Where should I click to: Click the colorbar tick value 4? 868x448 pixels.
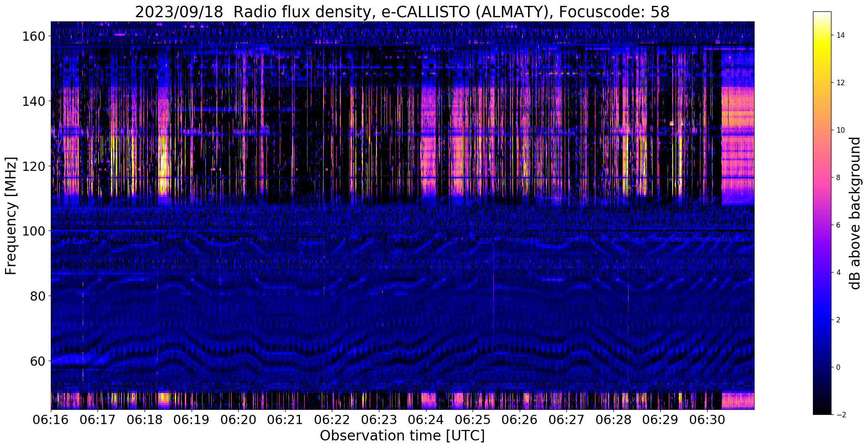(x=838, y=272)
